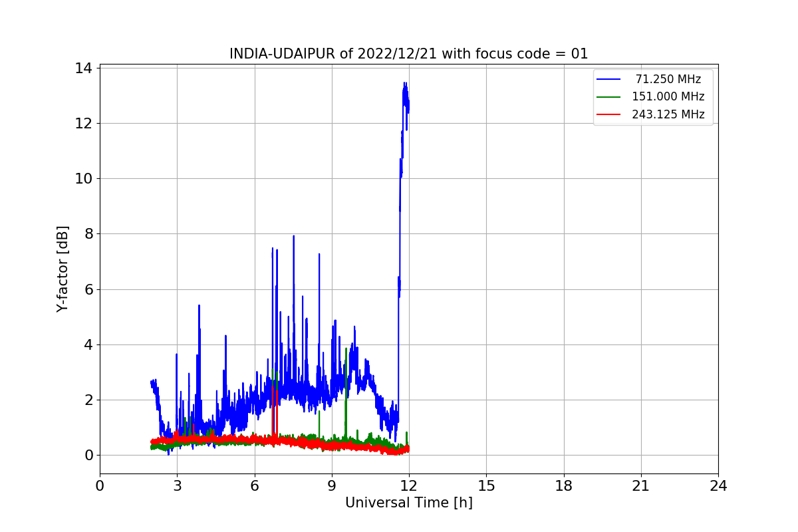Click x-axis tick label '0'
This screenshot has height=532, width=798.
point(100,486)
